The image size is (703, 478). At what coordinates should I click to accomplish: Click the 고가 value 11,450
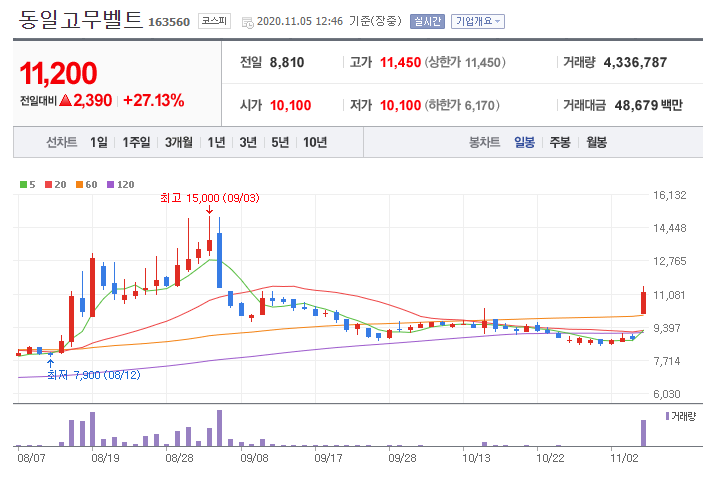click(x=400, y=62)
